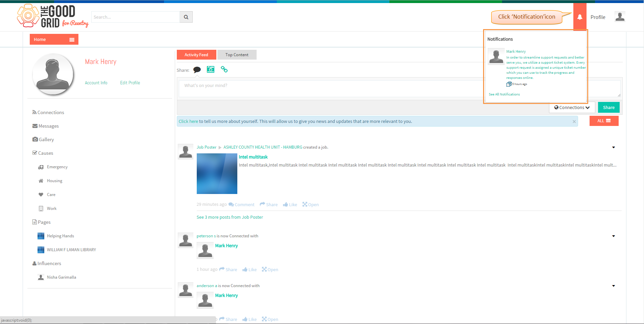Open WILLIAM F LAMAN LIBRARY page
The height and width of the screenshot is (324, 644).
(71, 250)
